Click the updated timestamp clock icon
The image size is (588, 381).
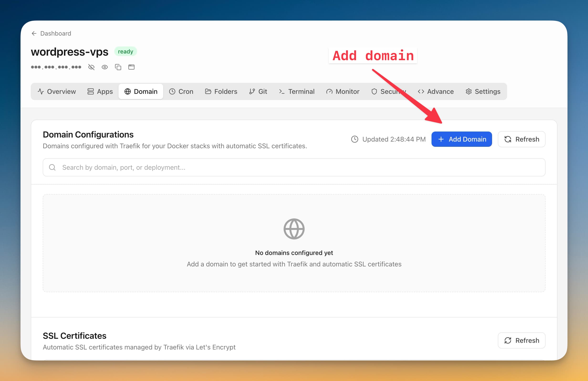pyautogui.click(x=354, y=139)
